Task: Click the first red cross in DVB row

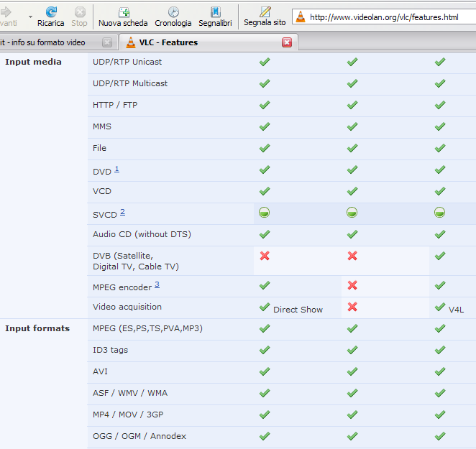Action: 265,256
